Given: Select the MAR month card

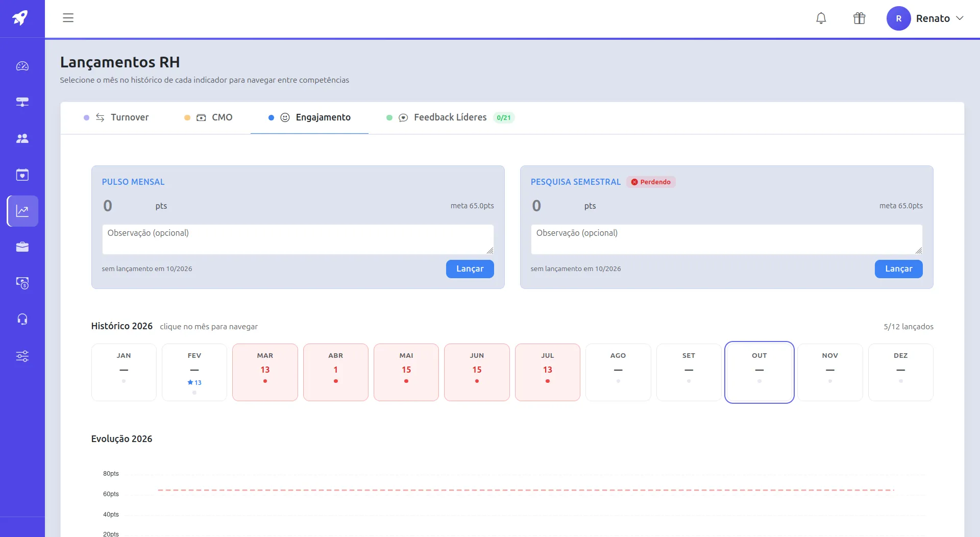Looking at the screenshot, I should pos(265,372).
